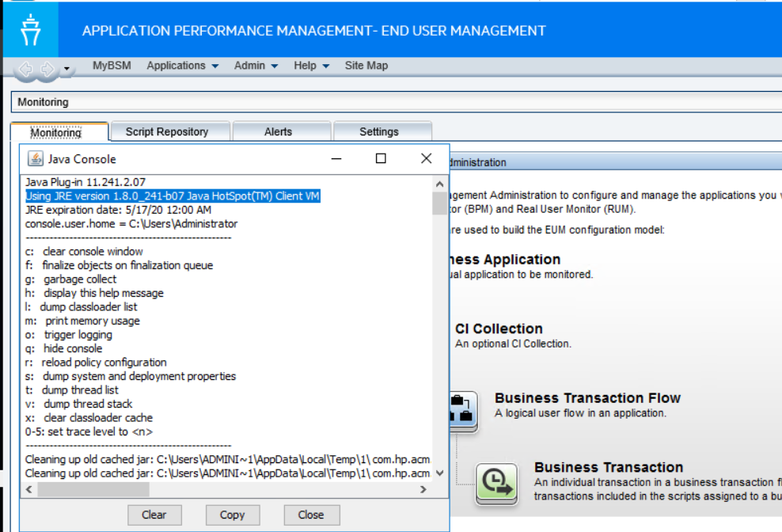This screenshot has height=532, width=782.
Task: Click 'q: hide console' line
Action: (63, 348)
